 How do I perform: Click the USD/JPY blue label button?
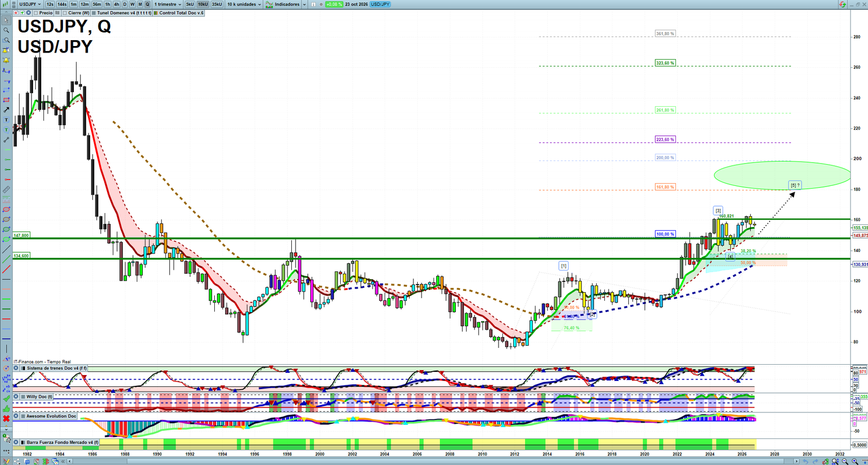[380, 4]
